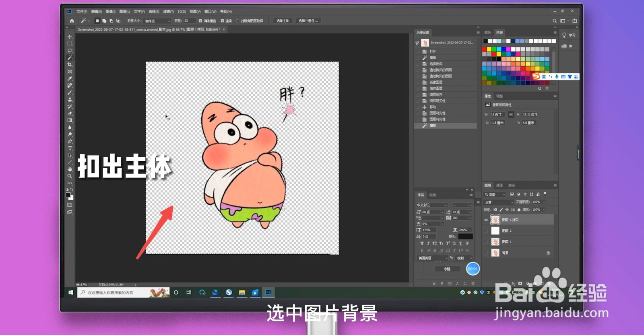This screenshot has height=335, width=644.
Task: Choose Add to Selection mode icon
Action: click(x=104, y=21)
